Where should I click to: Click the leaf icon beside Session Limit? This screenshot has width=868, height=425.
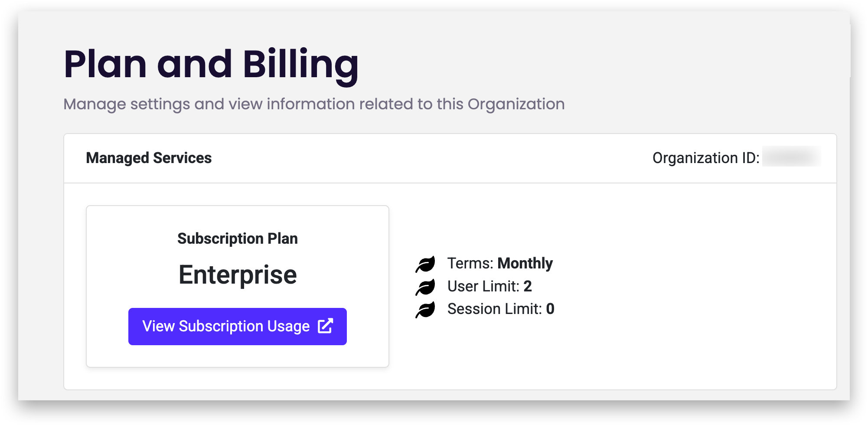click(x=425, y=310)
